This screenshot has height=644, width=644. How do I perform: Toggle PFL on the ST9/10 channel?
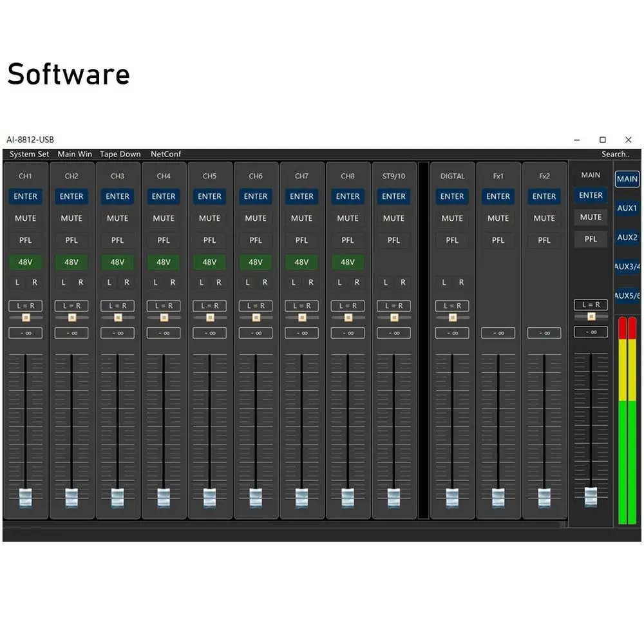click(393, 240)
